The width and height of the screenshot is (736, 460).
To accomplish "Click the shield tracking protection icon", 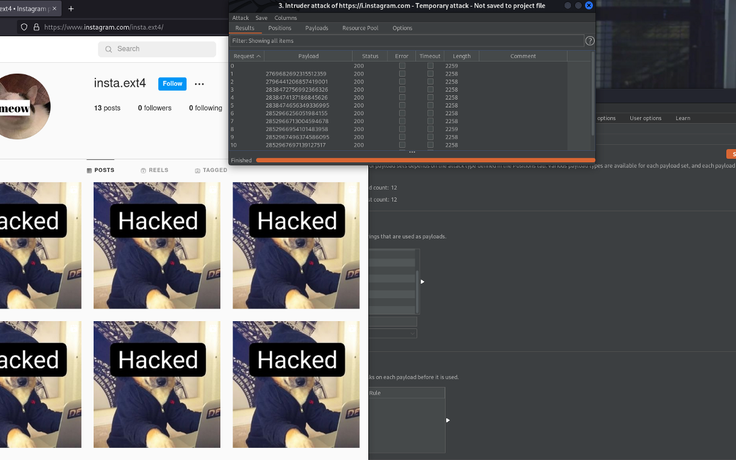I will (x=24, y=27).
